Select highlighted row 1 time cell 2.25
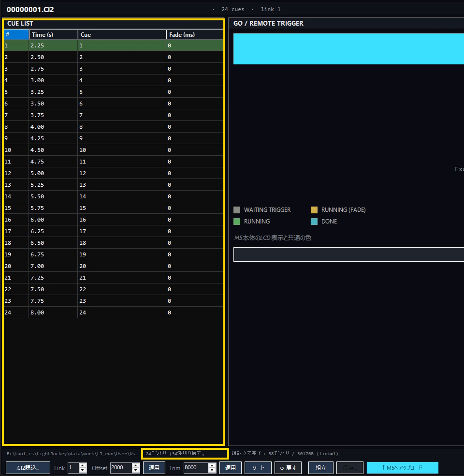The height and width of the screenshot is (476, 464). click(53, 45)
